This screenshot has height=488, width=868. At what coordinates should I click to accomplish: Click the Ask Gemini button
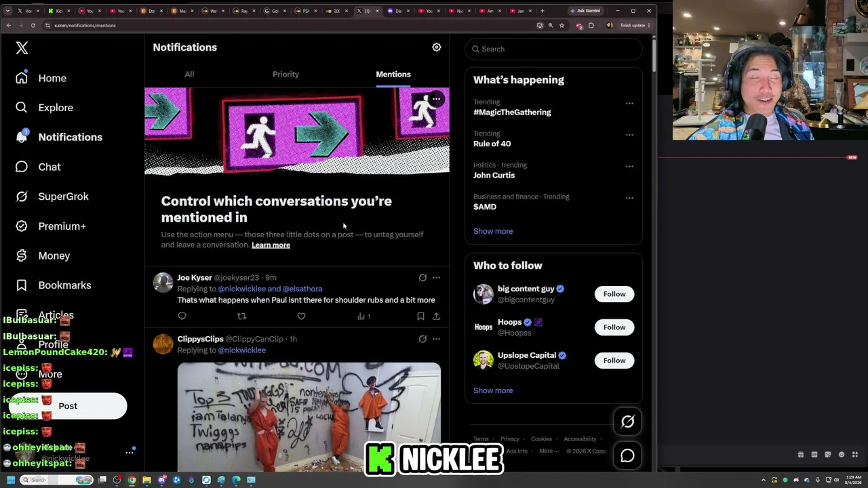[x=585, y=11]
